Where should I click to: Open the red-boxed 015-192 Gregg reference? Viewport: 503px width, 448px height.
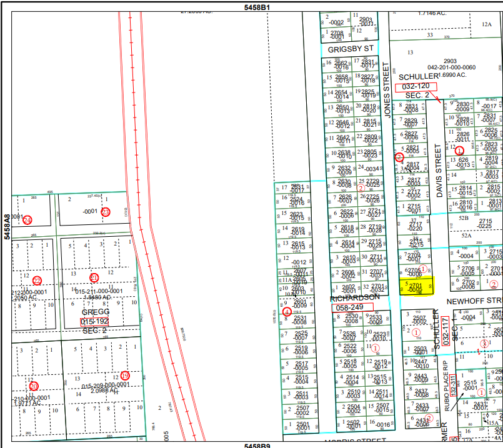(x=94, y=321)
